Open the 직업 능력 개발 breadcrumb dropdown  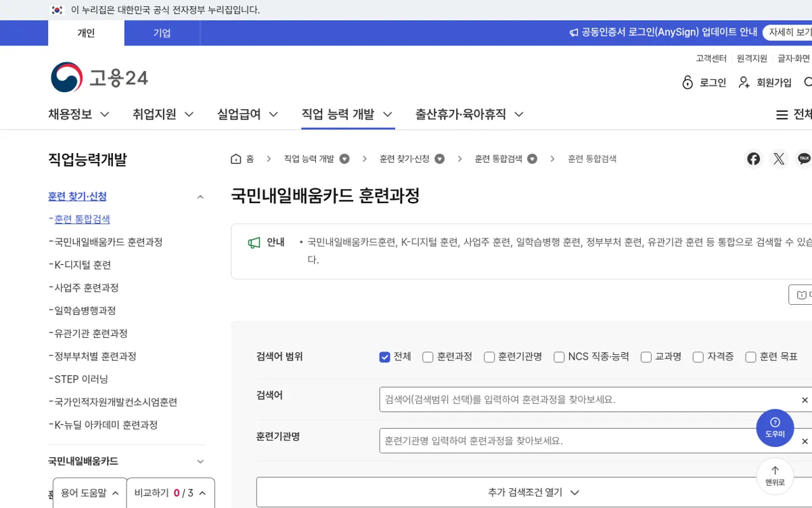pos(344,158)
